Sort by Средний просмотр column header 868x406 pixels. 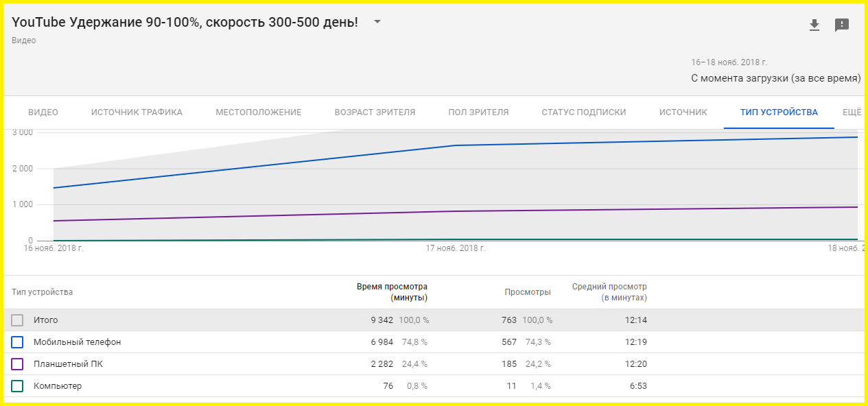point(609,292)
